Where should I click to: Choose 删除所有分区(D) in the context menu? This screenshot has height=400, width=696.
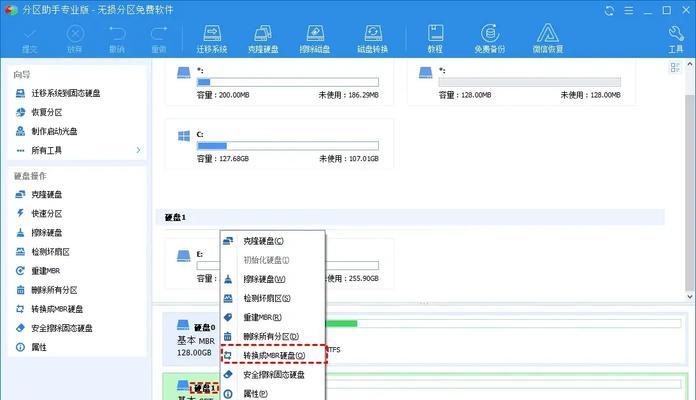(273, 337)
